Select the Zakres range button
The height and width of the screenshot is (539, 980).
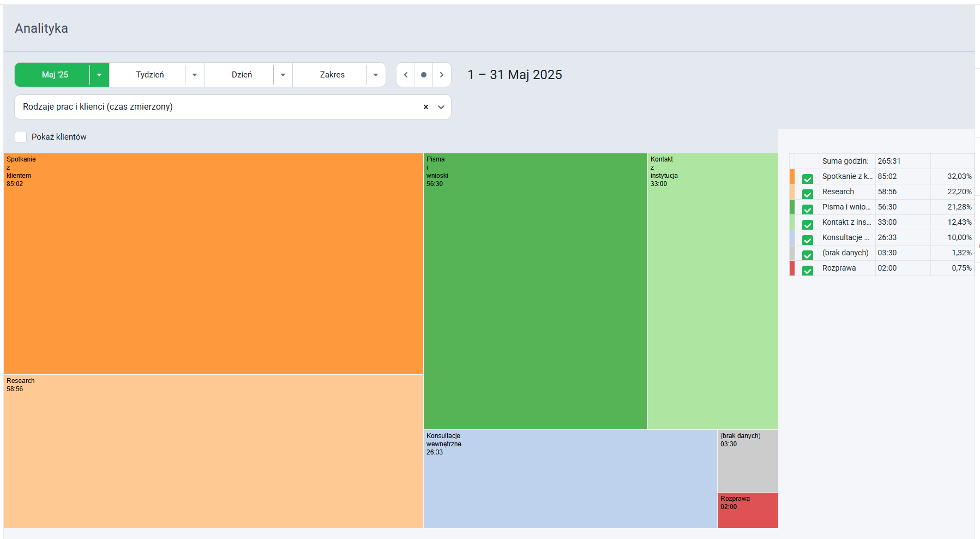[x=332, y=75]
